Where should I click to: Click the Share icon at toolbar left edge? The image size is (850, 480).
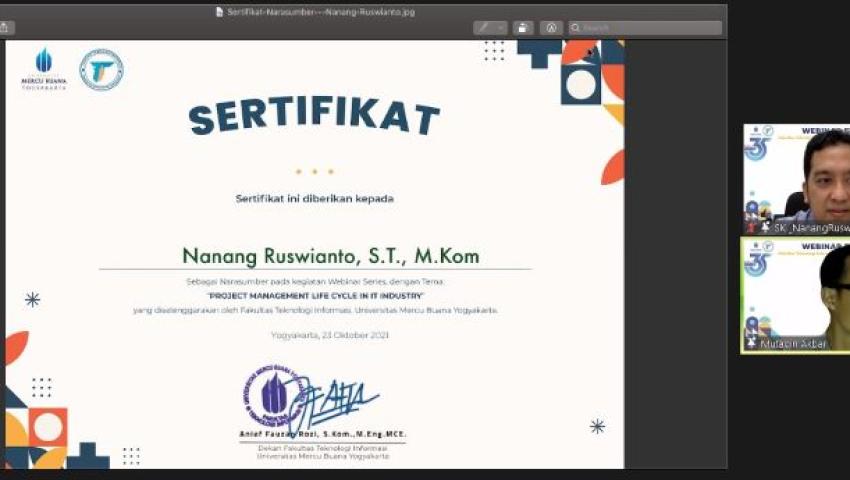coord(4,28)
